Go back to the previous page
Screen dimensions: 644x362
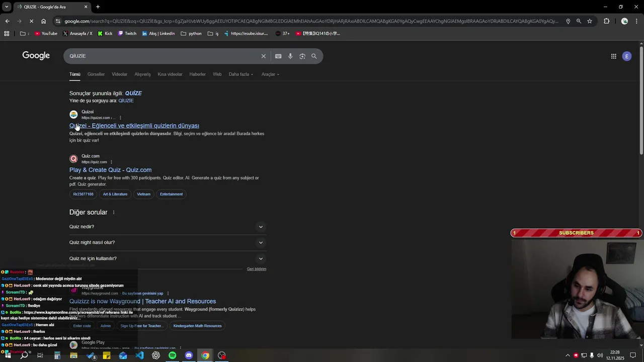coord(7,21)
